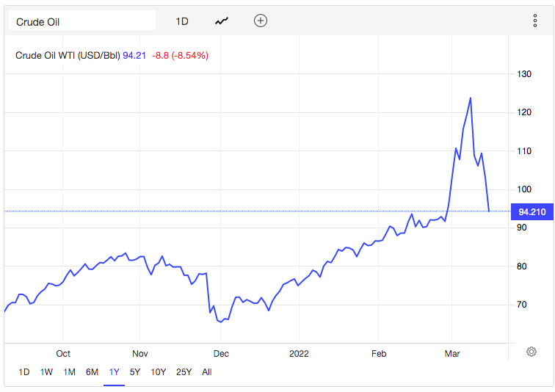
Task: Click the red -8.8 (-8.54%) change value
Action: point(180,55)
